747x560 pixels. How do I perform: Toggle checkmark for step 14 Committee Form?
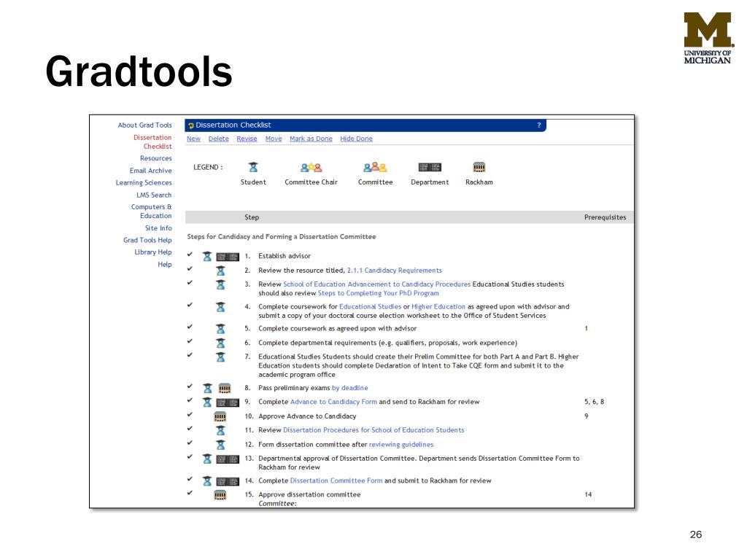tap(190, 479)
